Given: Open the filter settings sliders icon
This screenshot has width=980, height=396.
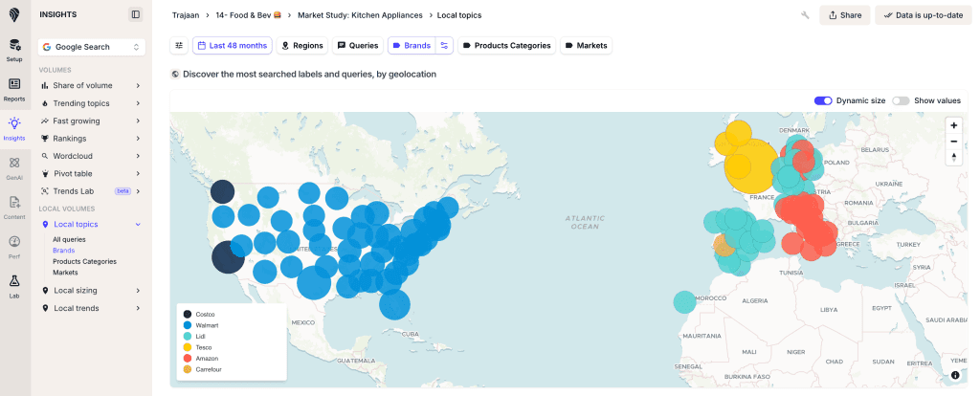Looking at the screenshot, I should 179,46.
